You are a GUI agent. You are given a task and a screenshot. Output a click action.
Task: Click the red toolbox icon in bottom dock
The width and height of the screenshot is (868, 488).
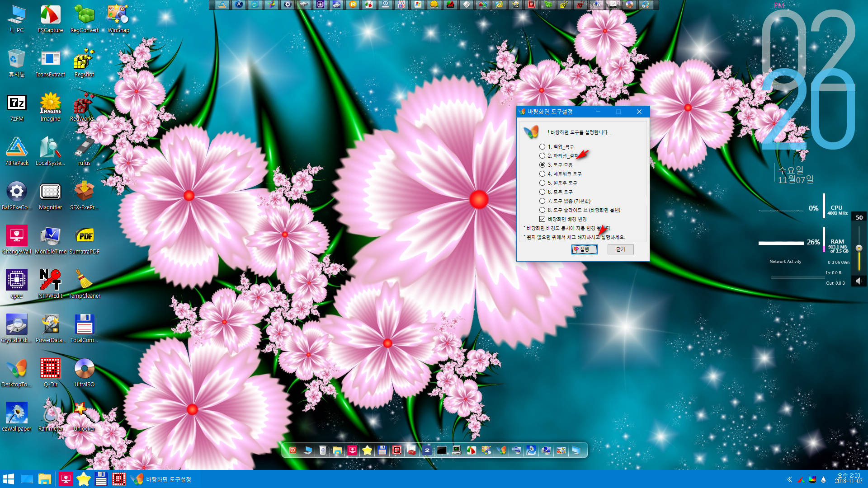[x=411, y=450]
